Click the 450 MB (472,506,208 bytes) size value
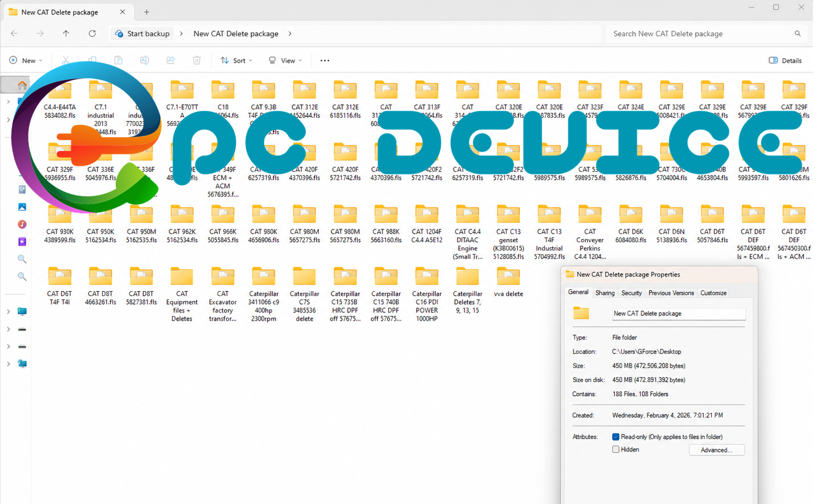 648,366
